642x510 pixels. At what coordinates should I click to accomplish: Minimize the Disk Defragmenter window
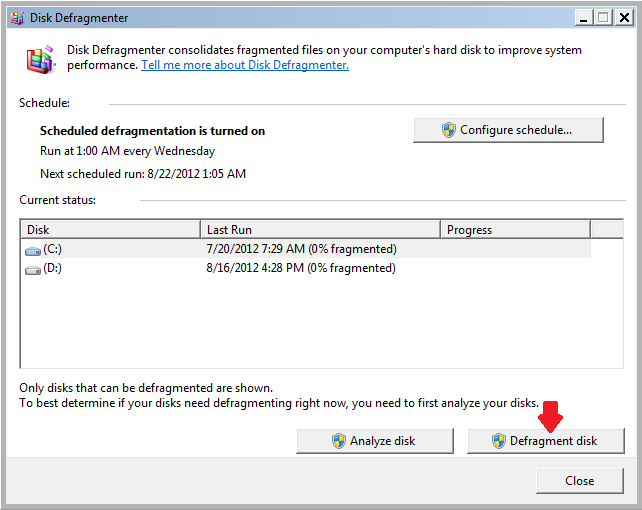(x=583, y=17)
